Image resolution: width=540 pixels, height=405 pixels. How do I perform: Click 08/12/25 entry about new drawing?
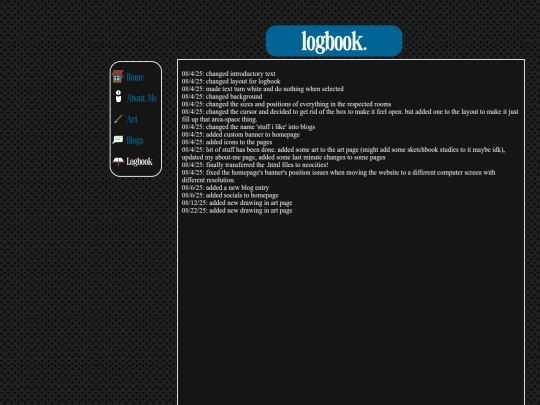tap(237, 202)
